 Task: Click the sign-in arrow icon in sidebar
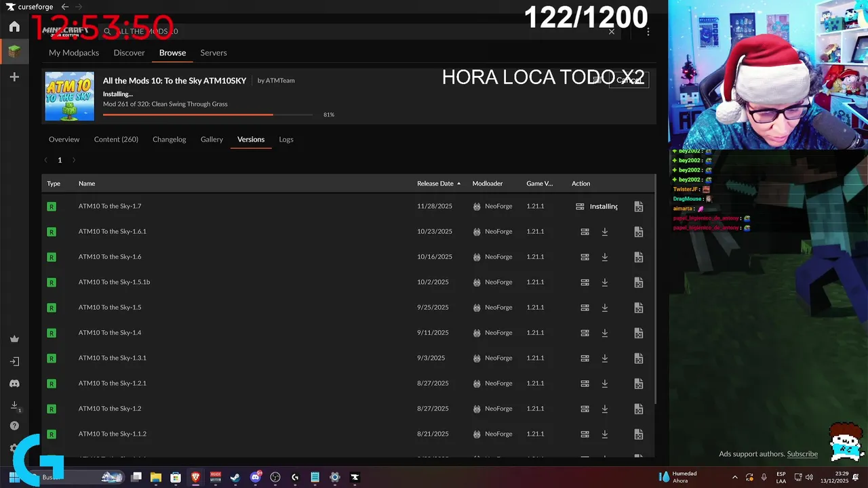point(14,362)
